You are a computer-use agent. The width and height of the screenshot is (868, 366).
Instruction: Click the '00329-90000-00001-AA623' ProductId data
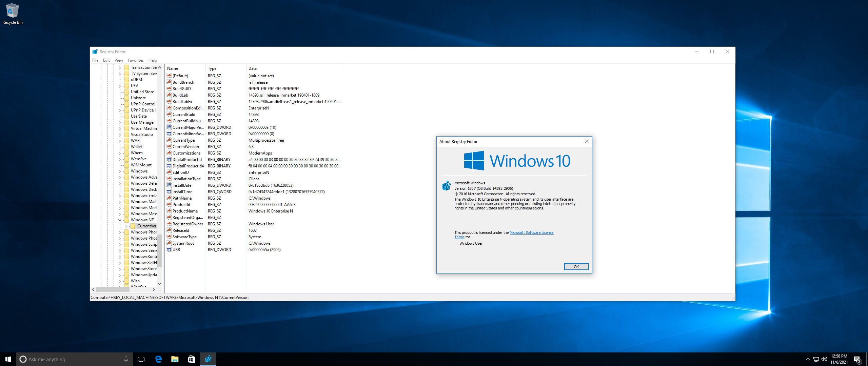(x=272, y=205)
